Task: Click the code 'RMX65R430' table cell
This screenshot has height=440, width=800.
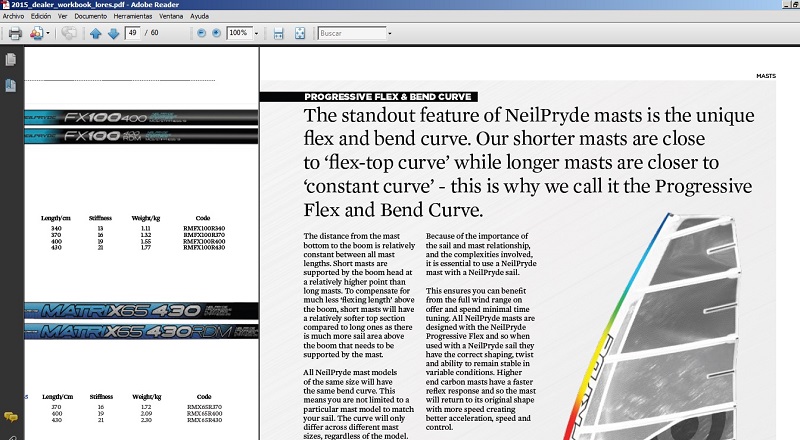Action: click(x=204, y=420)
